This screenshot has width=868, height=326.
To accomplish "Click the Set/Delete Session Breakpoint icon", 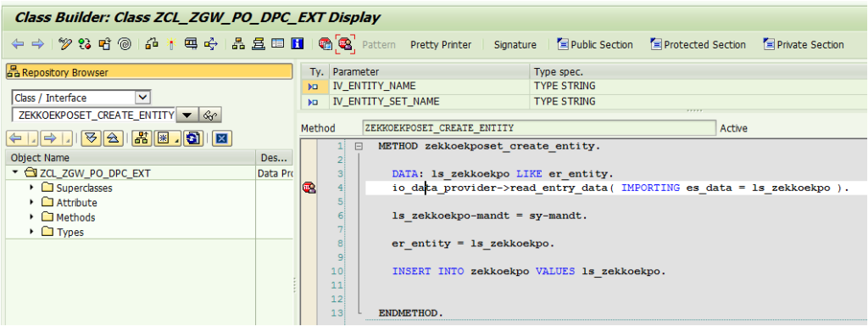I will point(325,45).
